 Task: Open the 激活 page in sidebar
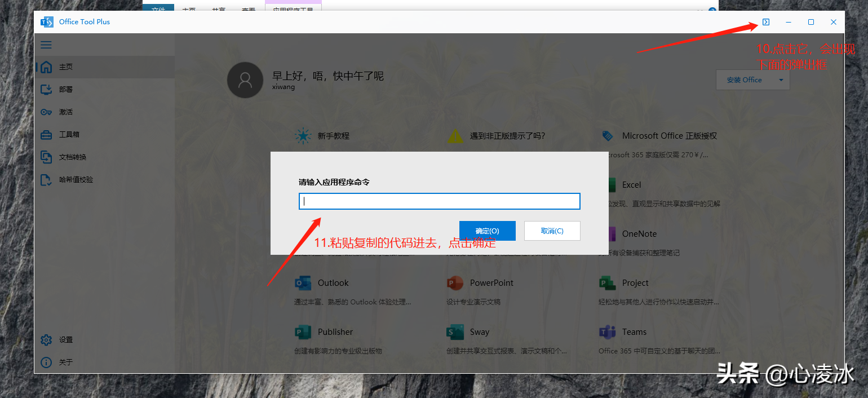tap(104, 112)
